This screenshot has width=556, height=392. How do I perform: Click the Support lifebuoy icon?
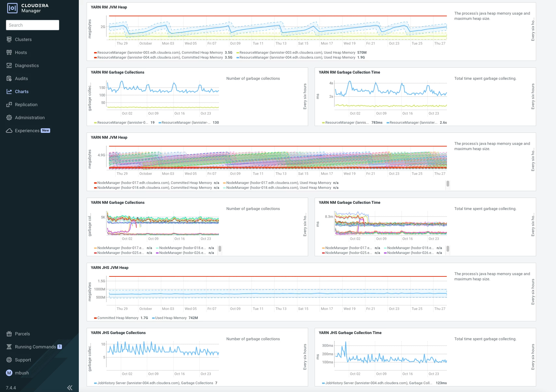click(x=9, y=360)
